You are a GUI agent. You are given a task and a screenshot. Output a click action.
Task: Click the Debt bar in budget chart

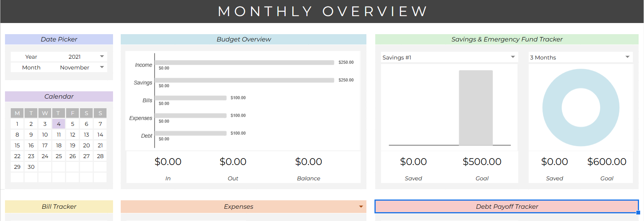point(190,133)
